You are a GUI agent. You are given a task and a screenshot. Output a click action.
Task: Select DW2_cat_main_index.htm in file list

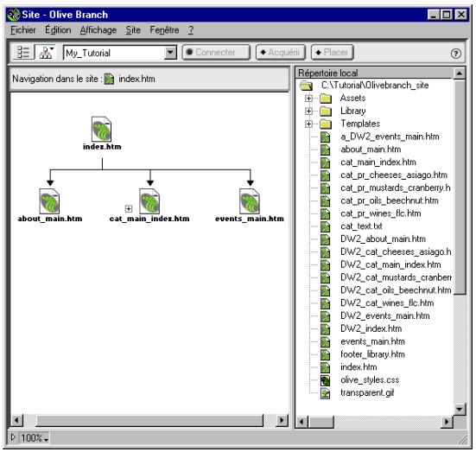coord(390,264)
